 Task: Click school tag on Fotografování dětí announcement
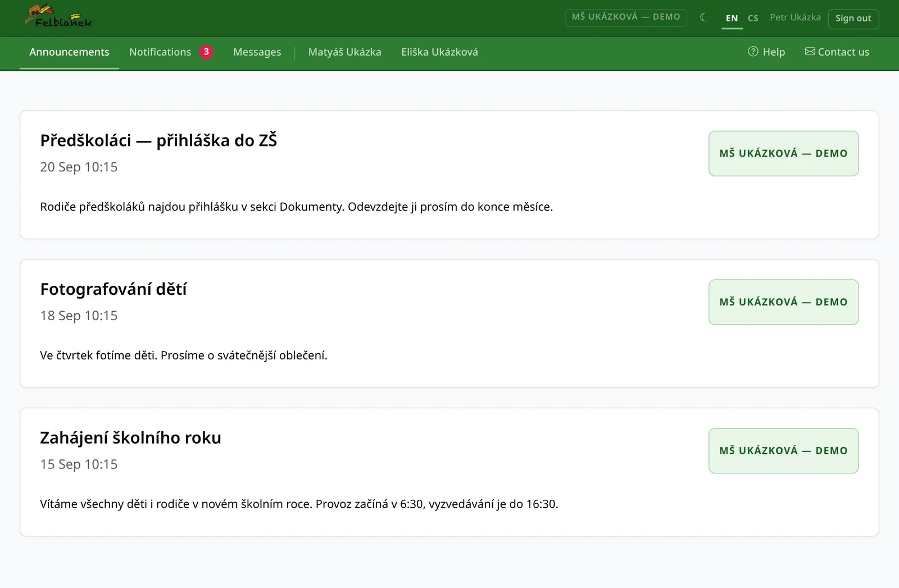point(783,302)
